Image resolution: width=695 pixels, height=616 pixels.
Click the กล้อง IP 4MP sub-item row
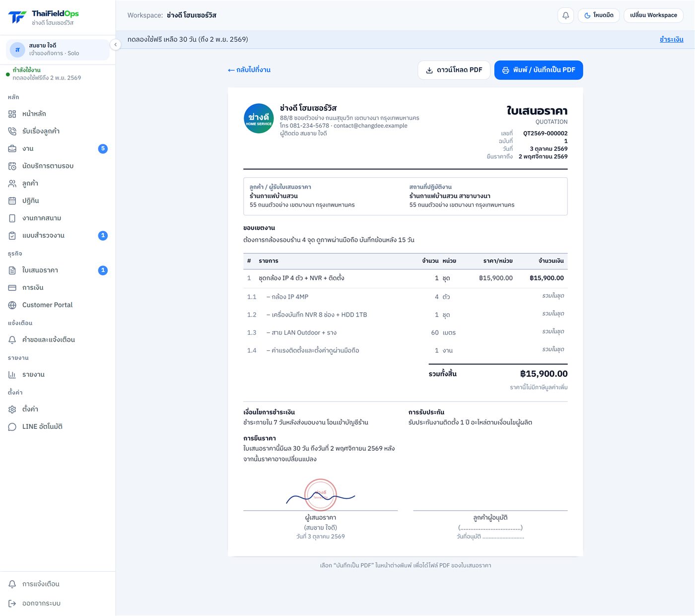coord(405,297)
